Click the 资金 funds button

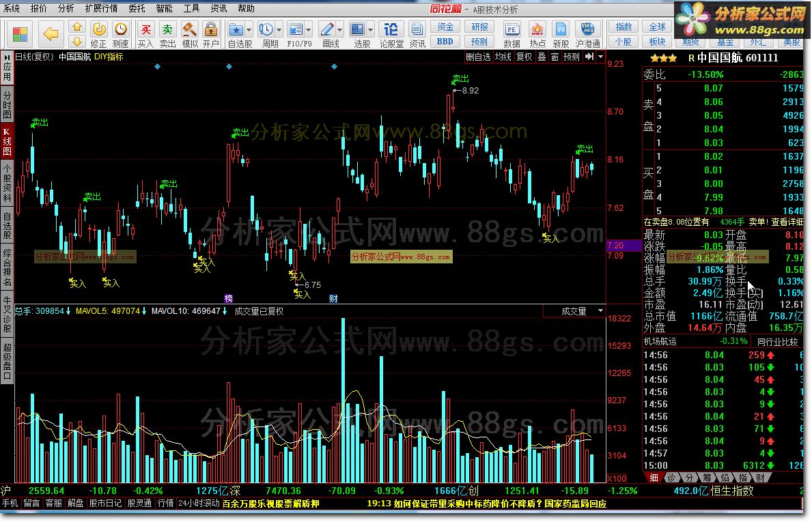(445, 27)
